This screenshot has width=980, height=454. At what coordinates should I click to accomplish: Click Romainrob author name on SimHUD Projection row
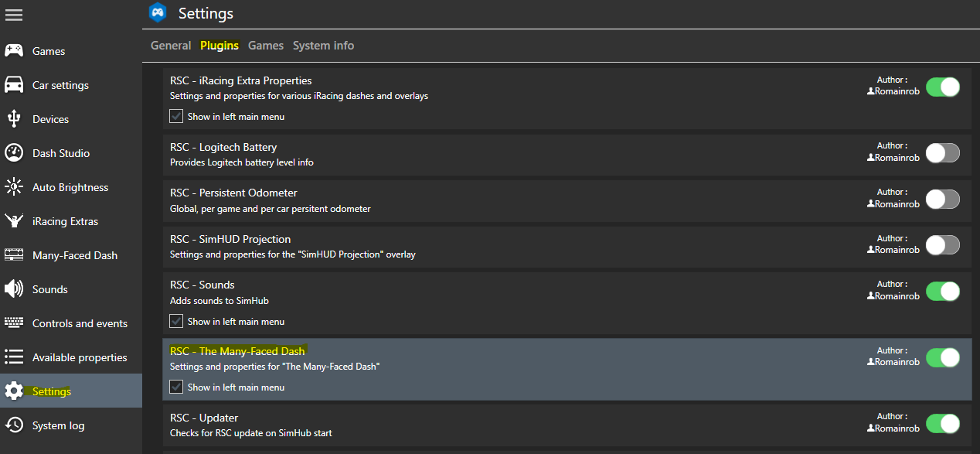click(x=897, y=250)
